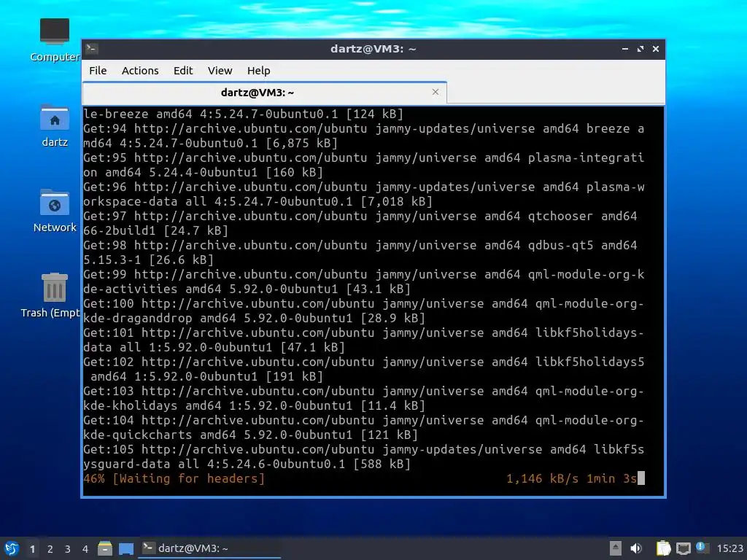Switch to workspace 3
This screenshot has width=747, height=560.
[68, 549]
